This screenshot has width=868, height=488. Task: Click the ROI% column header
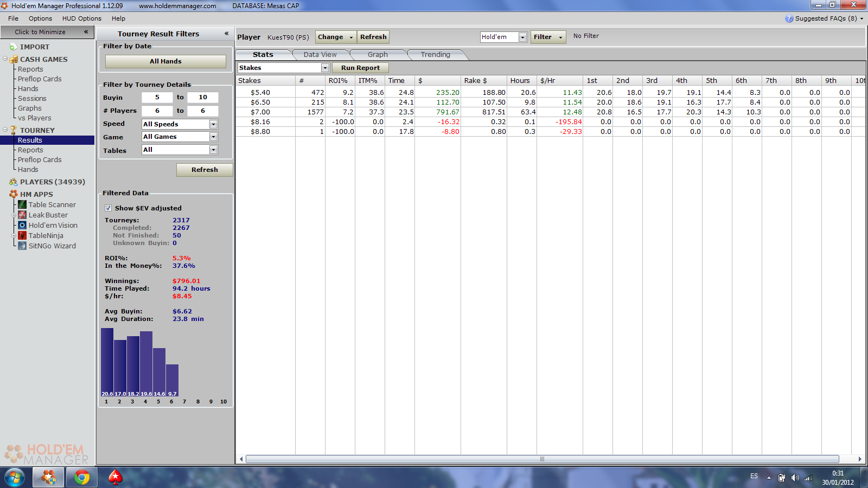(340, 80)
